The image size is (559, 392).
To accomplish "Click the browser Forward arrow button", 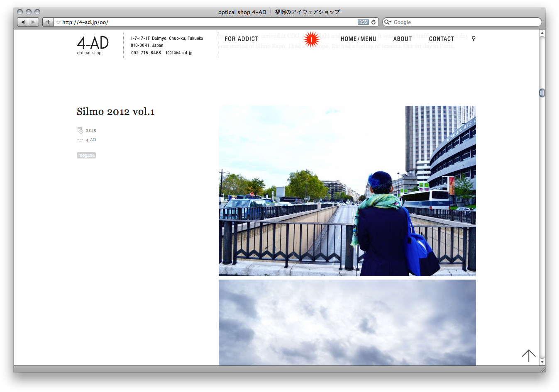I will (x=34, y=22).
